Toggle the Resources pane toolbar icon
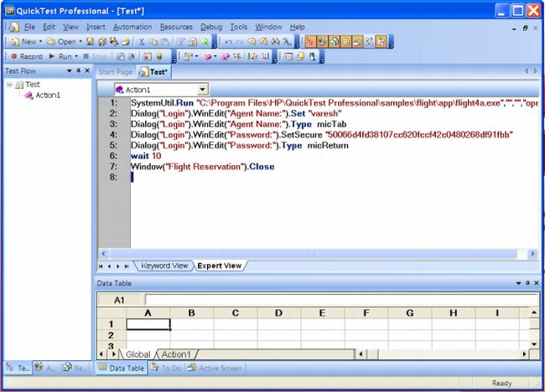 click(334, 42)
